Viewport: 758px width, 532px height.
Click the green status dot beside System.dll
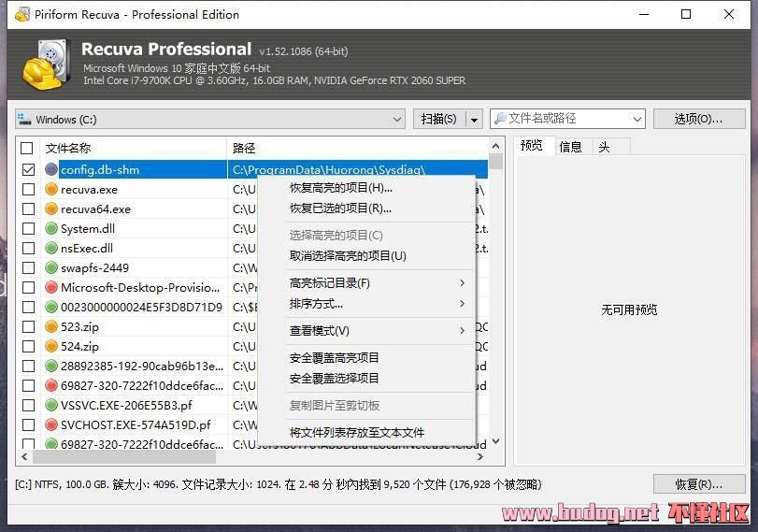pyautogui.click(x=51, y=229)
